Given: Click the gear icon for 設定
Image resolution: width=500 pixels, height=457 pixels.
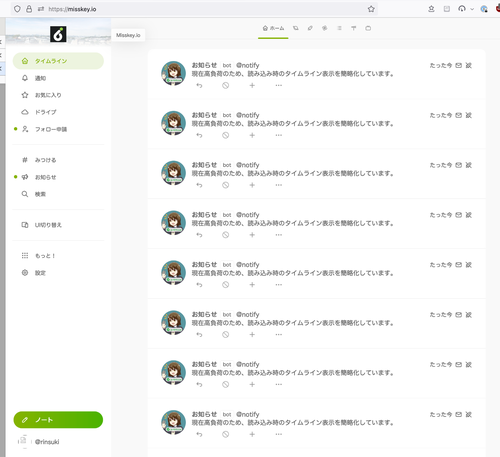Looking at the screenshot, I should tap(25, 273).
